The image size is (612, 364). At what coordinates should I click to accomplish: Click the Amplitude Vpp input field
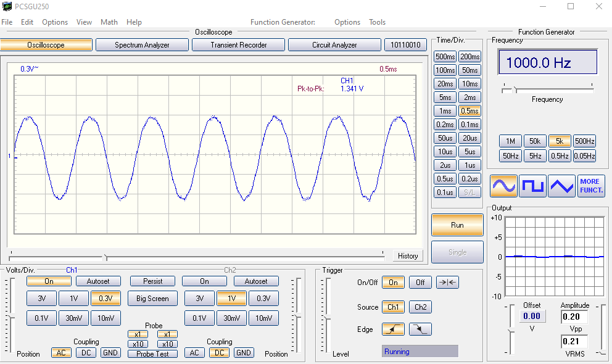(574, 317)
